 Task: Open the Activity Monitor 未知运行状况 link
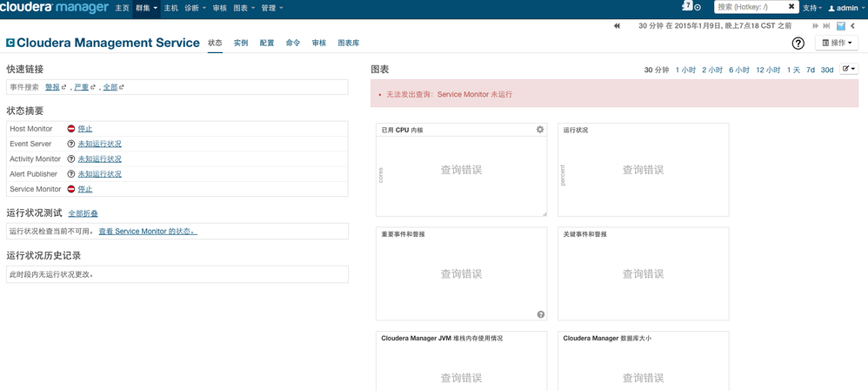(100, 159)
